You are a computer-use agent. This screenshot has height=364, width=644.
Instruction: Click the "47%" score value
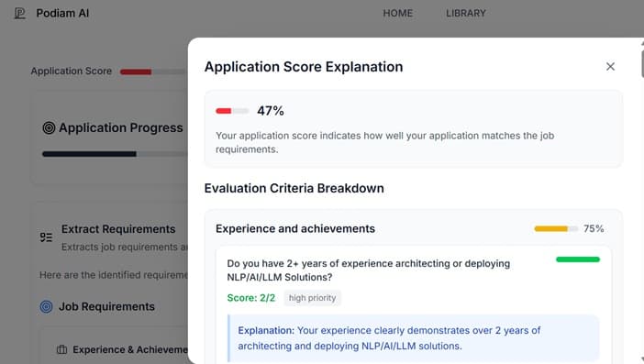[x=271, y=111]
